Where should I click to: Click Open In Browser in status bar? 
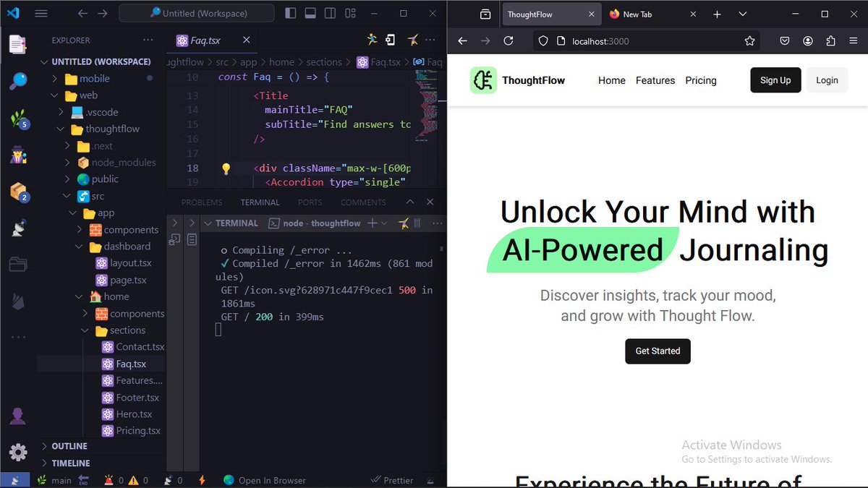coord(265,480)
